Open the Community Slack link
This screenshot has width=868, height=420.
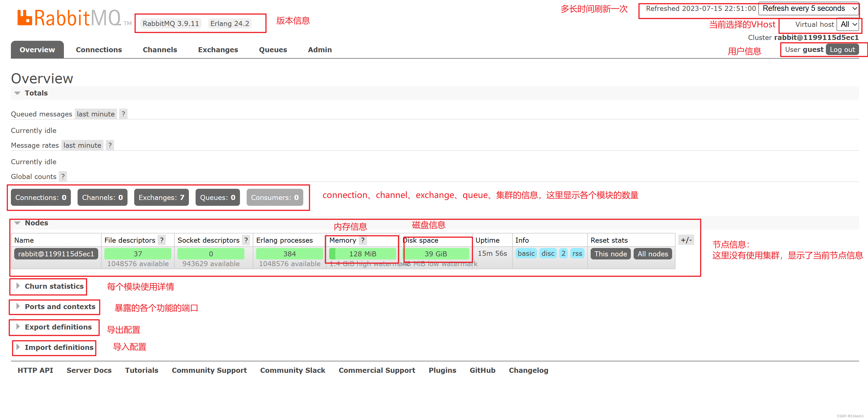coord(292,370)
